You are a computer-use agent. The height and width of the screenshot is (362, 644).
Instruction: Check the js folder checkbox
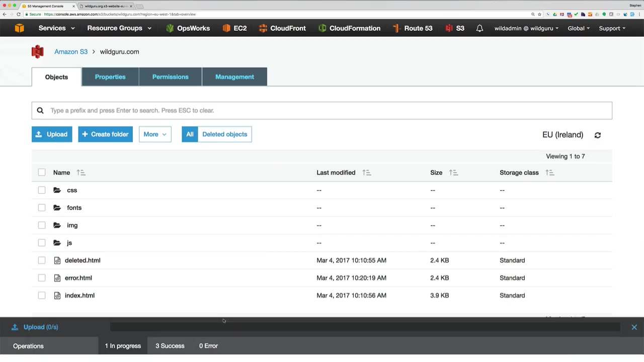[42, 243]
